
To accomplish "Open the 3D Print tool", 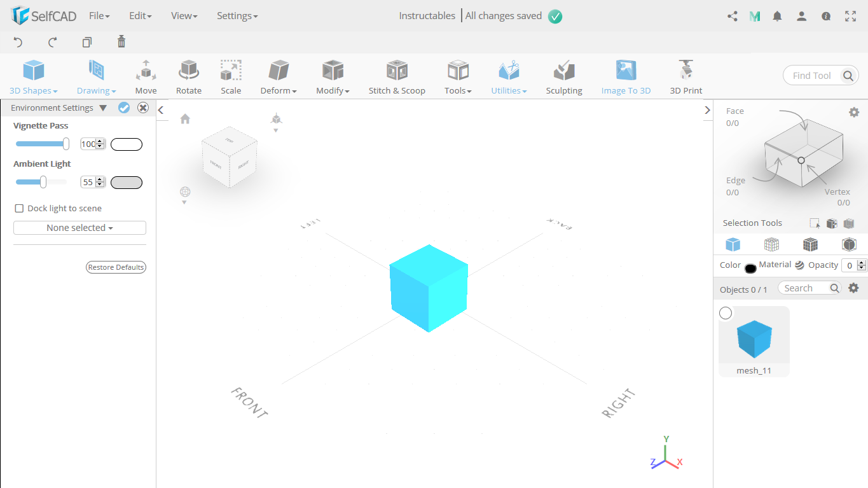I will click(686, 77).
